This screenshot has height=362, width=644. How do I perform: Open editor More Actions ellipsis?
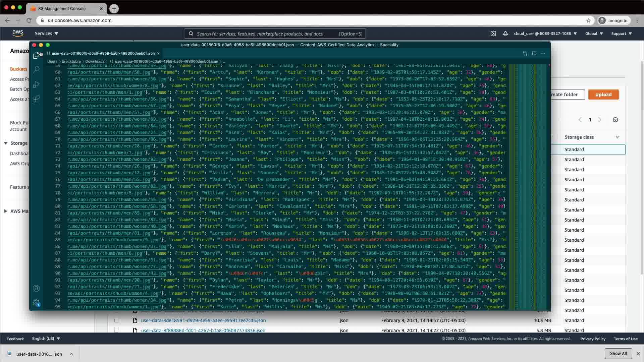pos(543,53)
